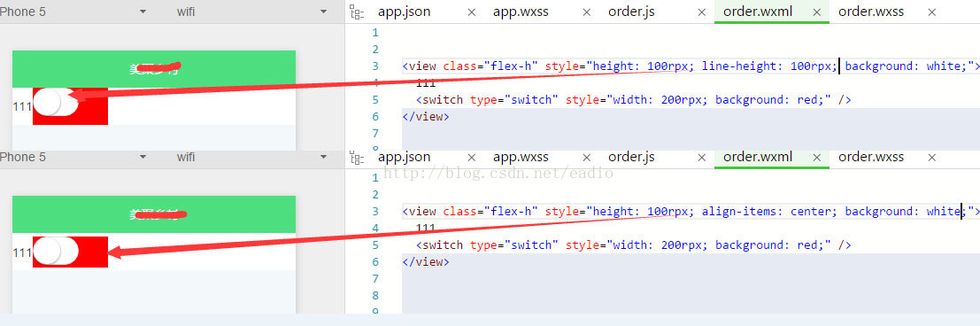Image resolution: width=980 pixels, height=326 pixels.
Task: Click line number 1 in upper editor gutter
Action: [x=375, y=33]
